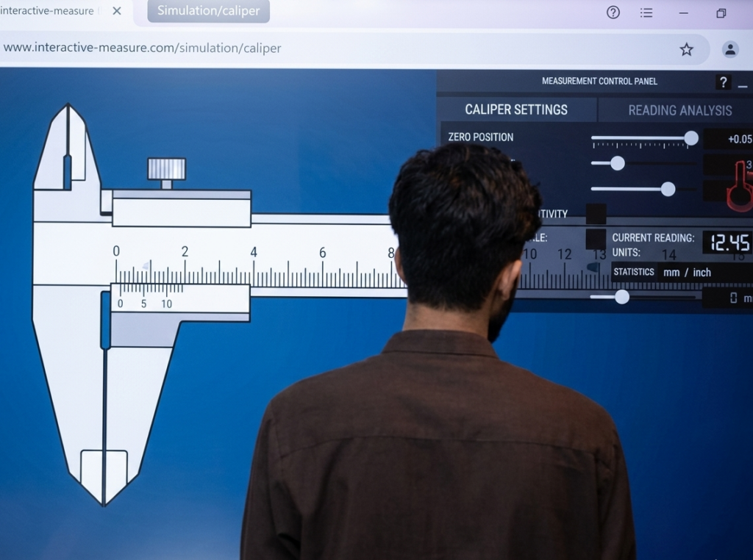Screen dimensions: 753x560
Task: Switch to the Simulation/caliper tab
Action: tap(208, 10)
